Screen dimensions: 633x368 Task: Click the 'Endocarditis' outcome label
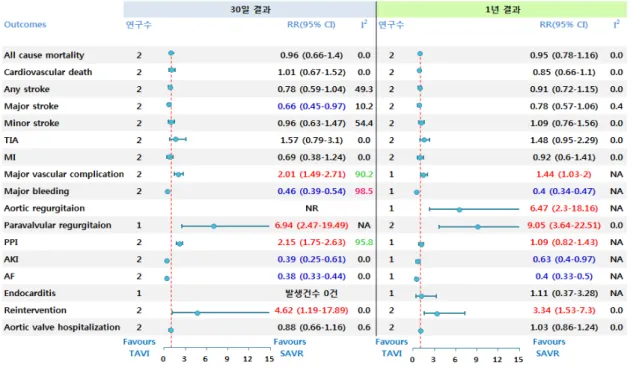pos(30,293)
